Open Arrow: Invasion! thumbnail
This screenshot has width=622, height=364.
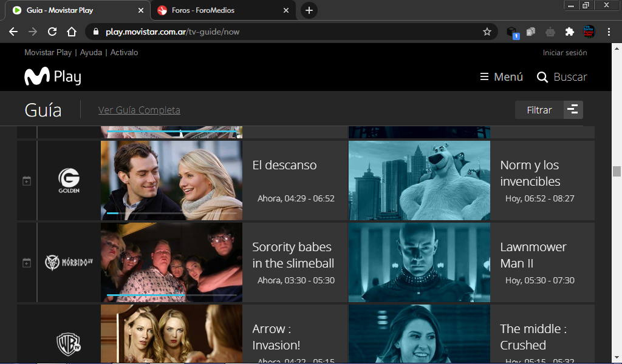[x=171, y=334]
